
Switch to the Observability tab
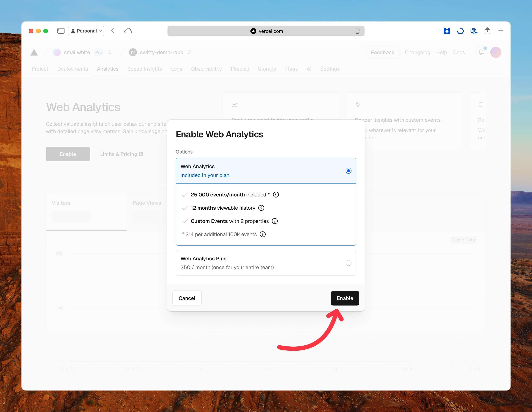[x=206, y=69]
